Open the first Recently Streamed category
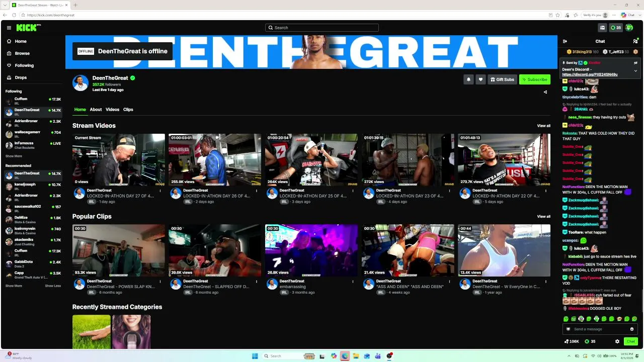 [x=92, y=332]
